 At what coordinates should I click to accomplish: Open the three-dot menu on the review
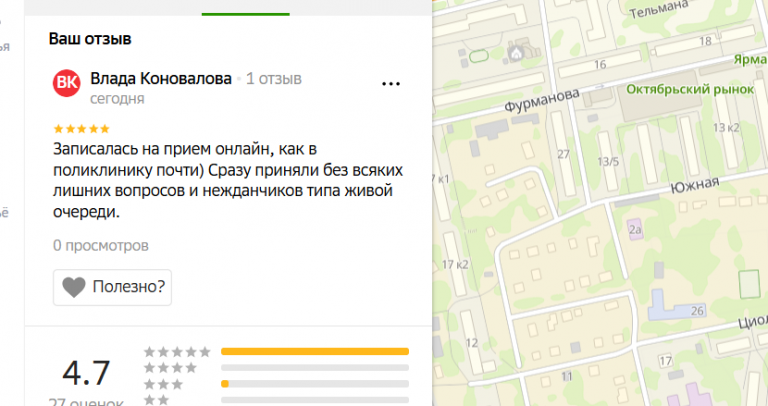[391, 84]
